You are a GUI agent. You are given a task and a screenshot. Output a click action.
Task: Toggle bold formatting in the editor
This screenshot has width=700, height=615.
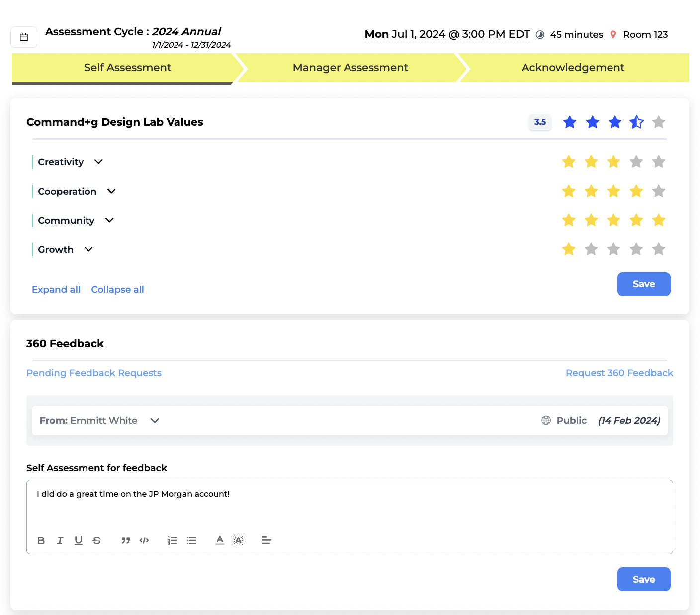tap(41, 540)
